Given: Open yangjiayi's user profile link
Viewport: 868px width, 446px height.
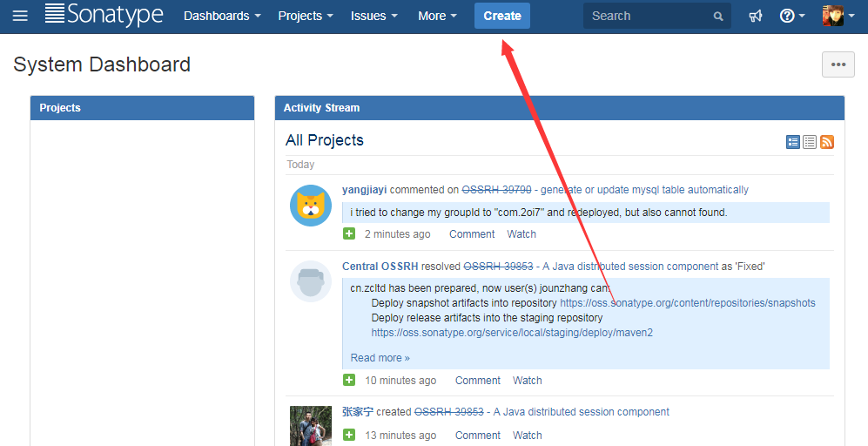Looking at the screenshot, I should click(x=364, y=190).
